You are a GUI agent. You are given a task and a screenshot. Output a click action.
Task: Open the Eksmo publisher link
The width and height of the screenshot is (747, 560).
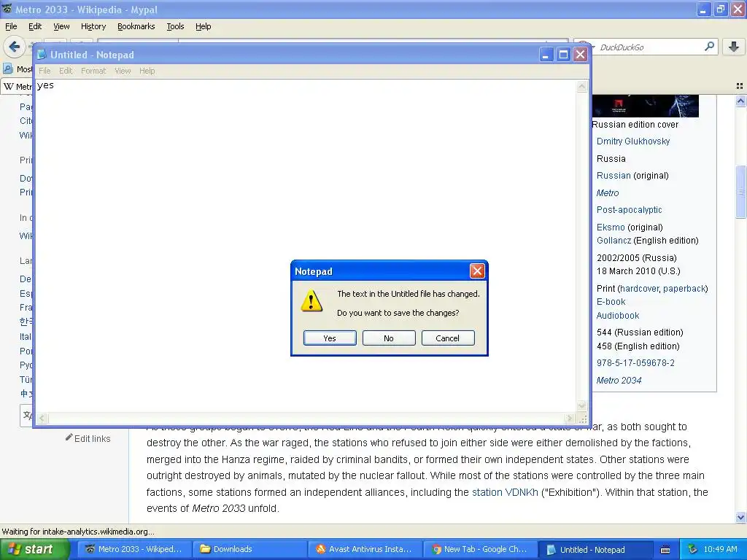coord(611,227)
